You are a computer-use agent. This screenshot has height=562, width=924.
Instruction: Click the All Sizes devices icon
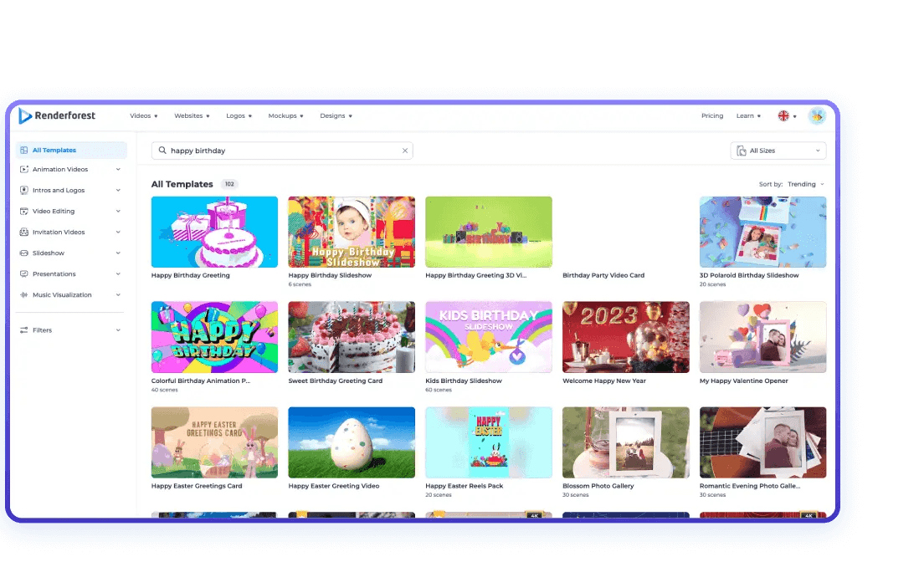point(742,151)
